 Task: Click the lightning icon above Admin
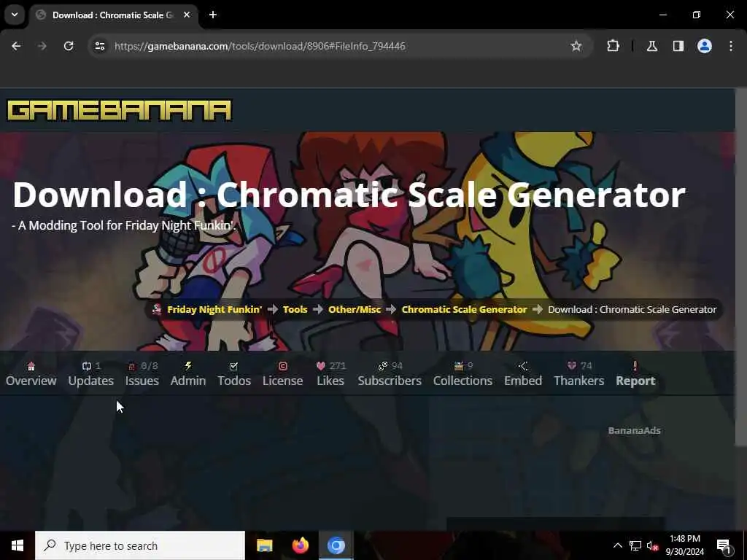188,366
